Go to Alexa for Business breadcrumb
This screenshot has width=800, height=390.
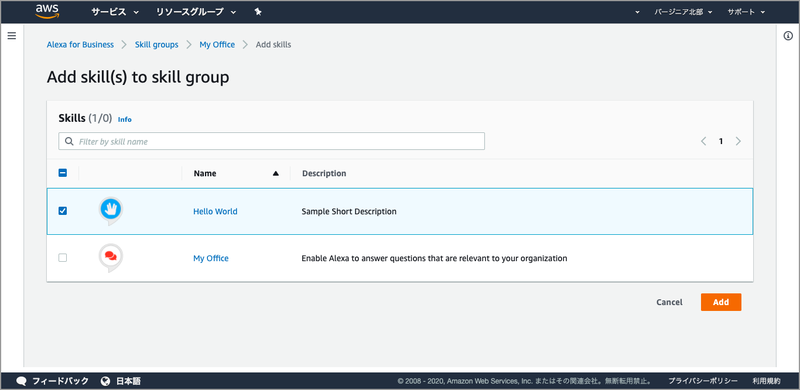80,44
